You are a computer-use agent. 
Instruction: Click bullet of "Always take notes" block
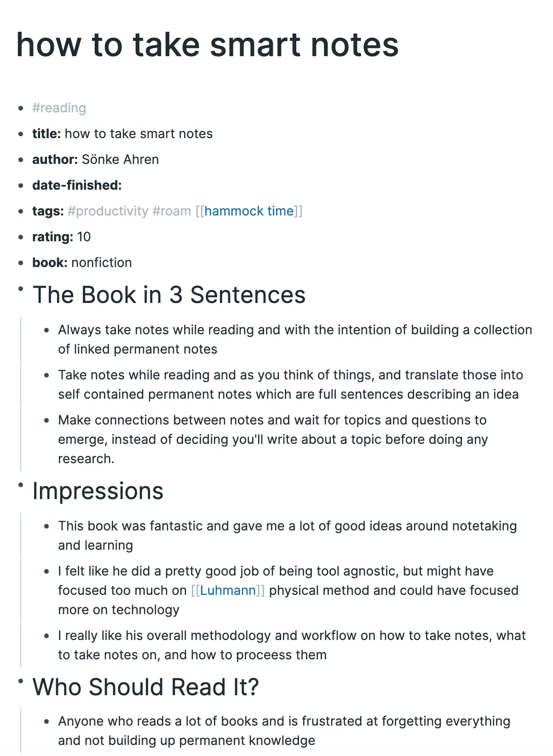(x=46, y=330)
